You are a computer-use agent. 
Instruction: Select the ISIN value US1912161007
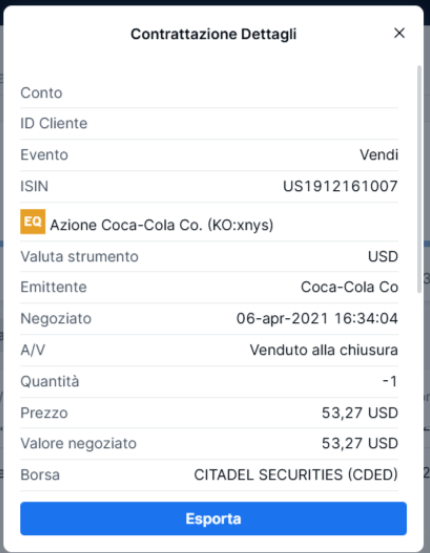tap(340, 186)
